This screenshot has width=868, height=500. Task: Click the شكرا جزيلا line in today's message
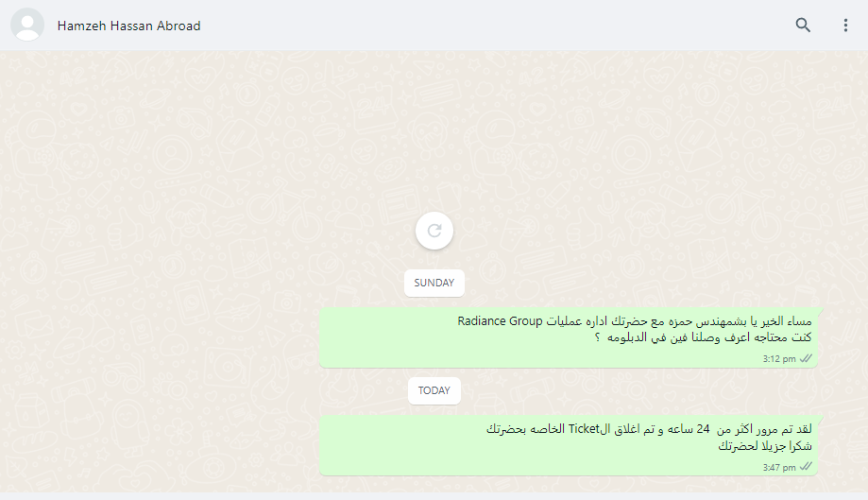765,446
